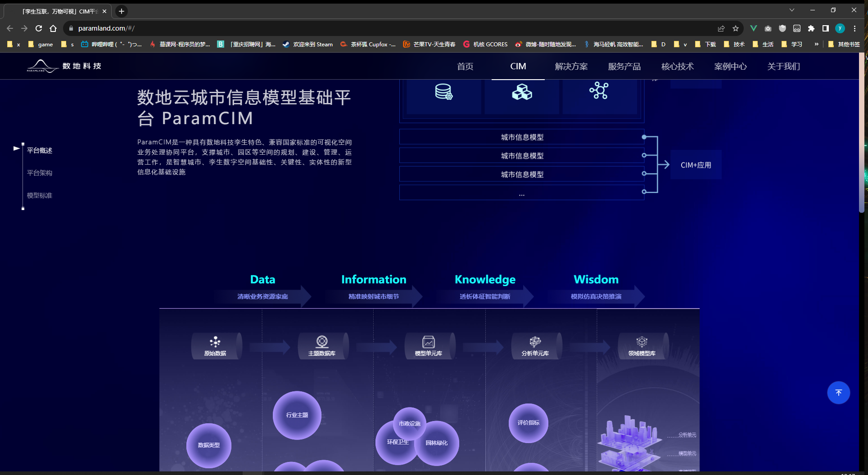
Task: Click the scroll-to-top round button
Action: point(838,393)
